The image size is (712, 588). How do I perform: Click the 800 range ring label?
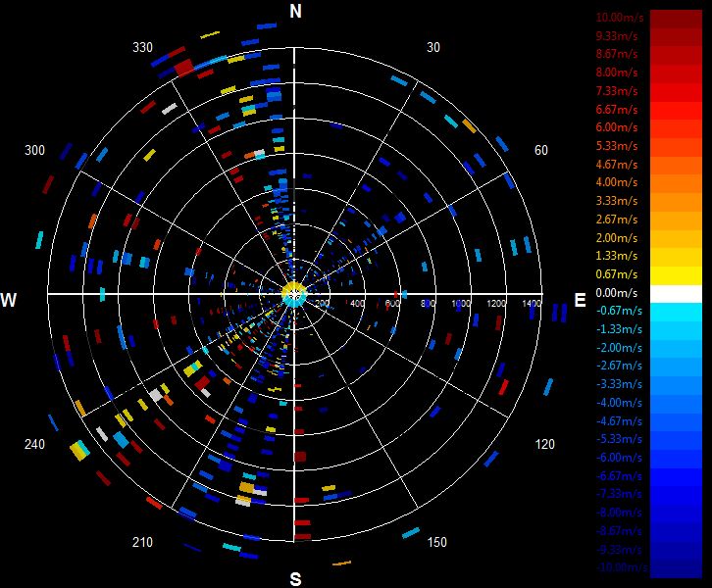428,303
